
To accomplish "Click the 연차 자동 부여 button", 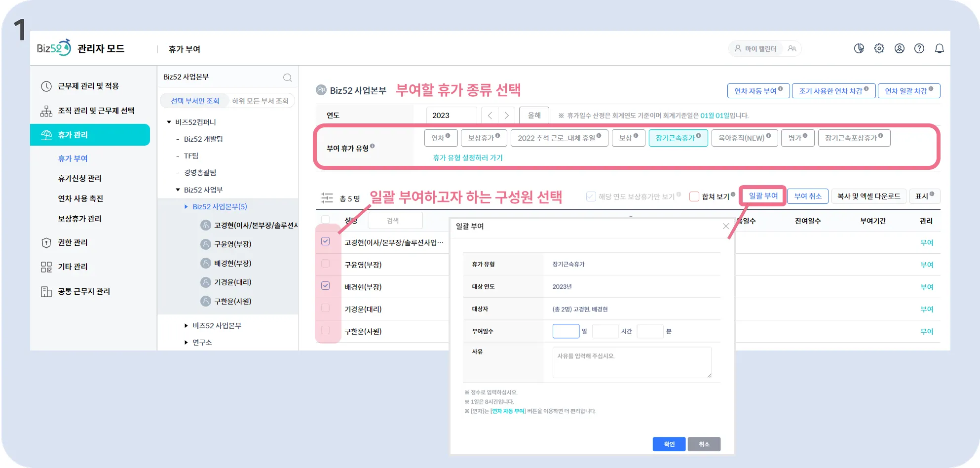I will (758, 91).
